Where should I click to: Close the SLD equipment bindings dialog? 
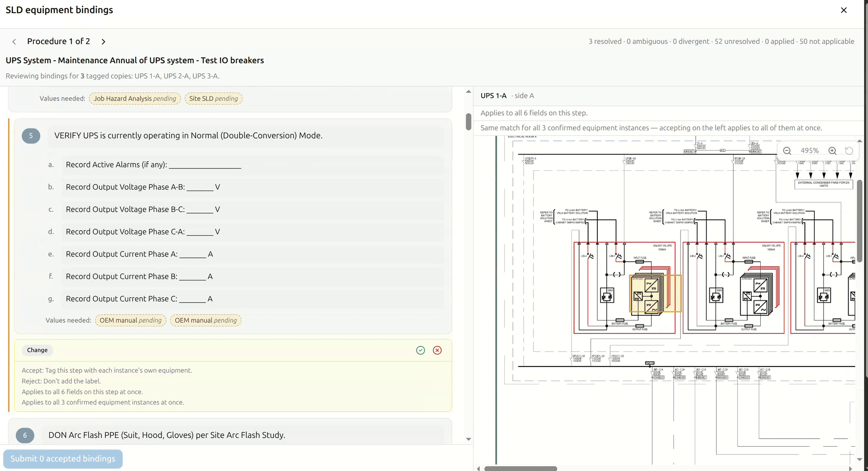click(x=844, y=10)
